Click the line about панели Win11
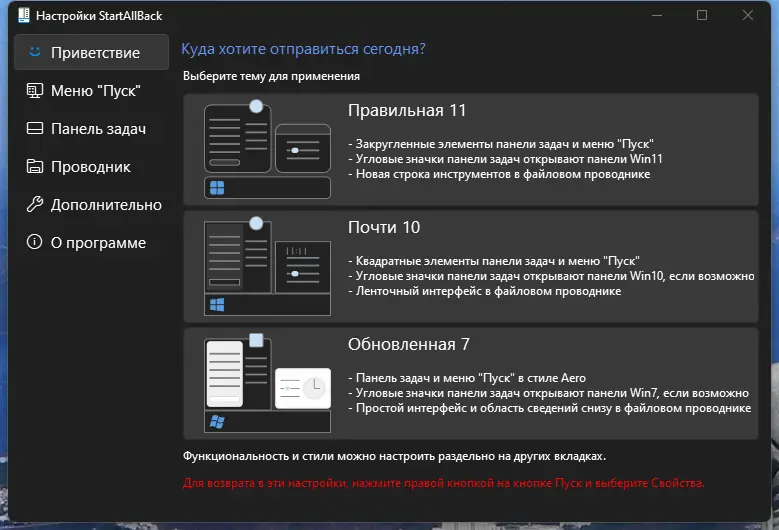Viewport: 779px width, 530px height. click(505, 159)
